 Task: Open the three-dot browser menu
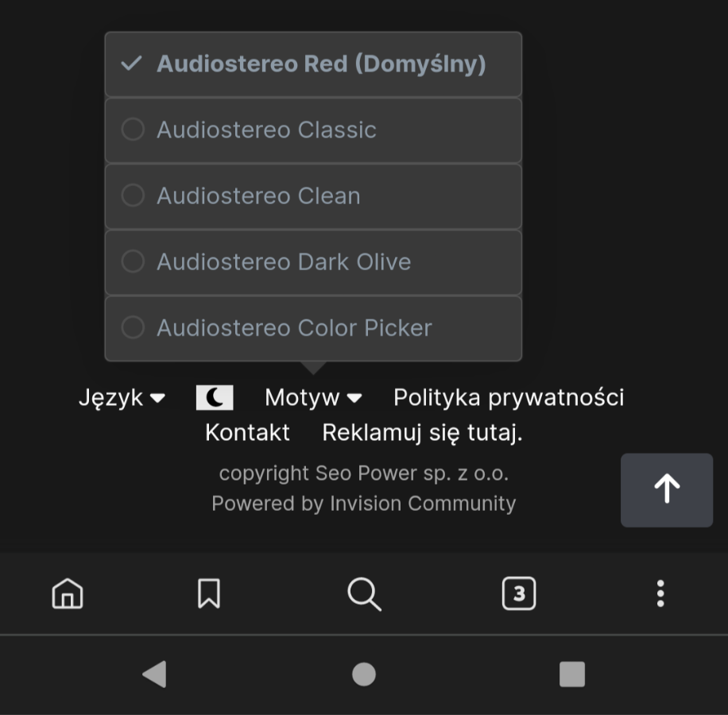point(660,593)
